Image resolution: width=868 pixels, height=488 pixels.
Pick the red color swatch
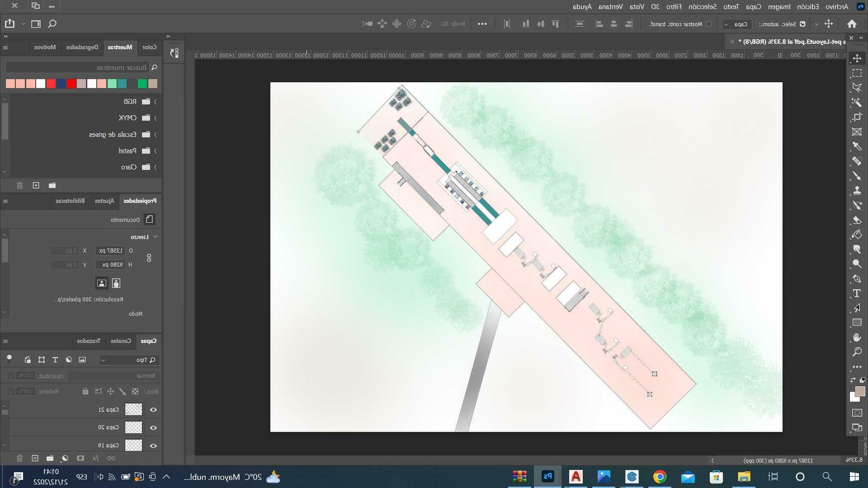(71, 84)
